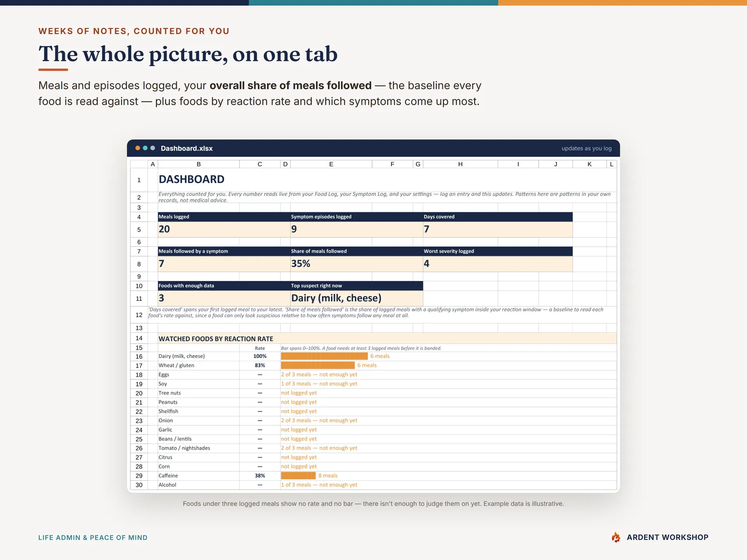Viewport: 747px width, 560px height.
Task: Click the Eggs food cell
Action: pyautogui.click(x=198, y=375)
